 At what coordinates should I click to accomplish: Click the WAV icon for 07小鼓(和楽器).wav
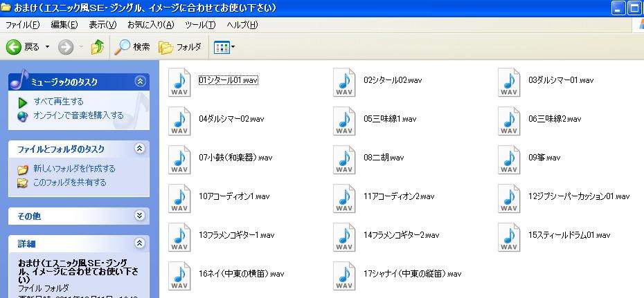(x=179, y=160)
